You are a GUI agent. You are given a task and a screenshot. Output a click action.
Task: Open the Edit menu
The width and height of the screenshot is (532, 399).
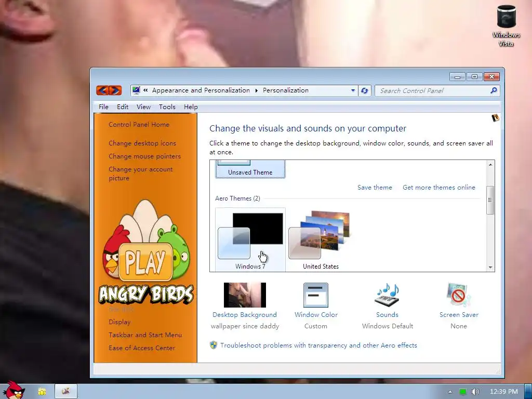click(123, 107)
